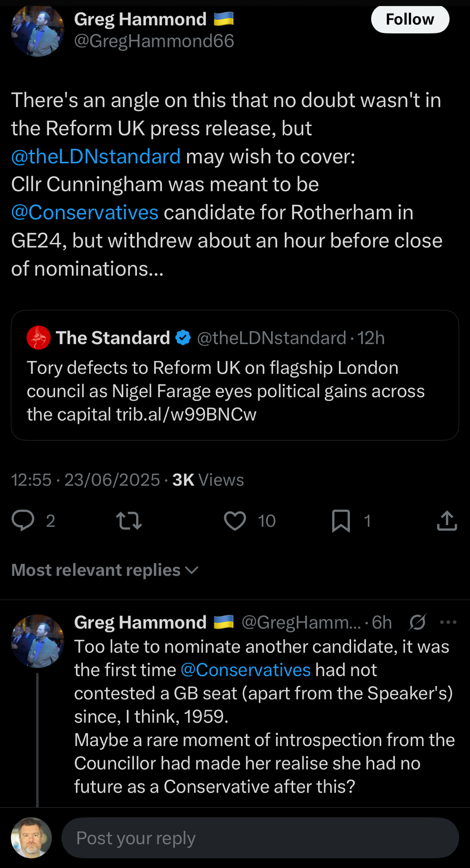The width and height of the screenshot is (470, 868).
Task: Open the share upload icon
Action: pos(447,520)
